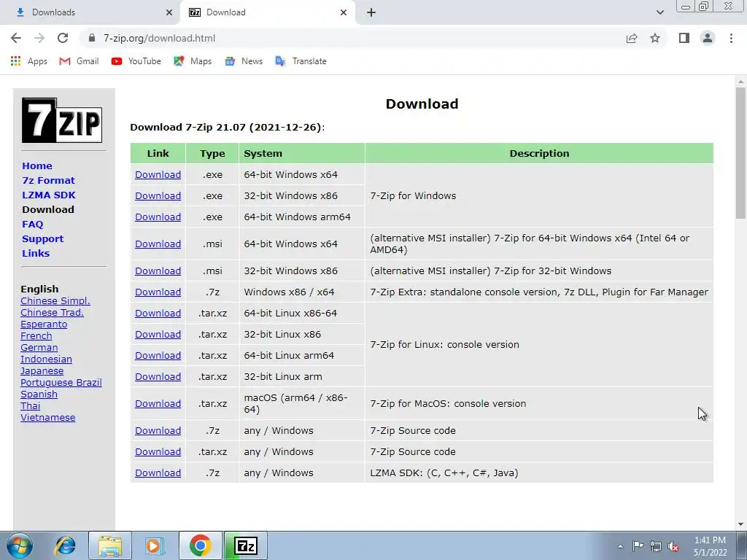Open the LZMA SDK page

tap(49, 195)
